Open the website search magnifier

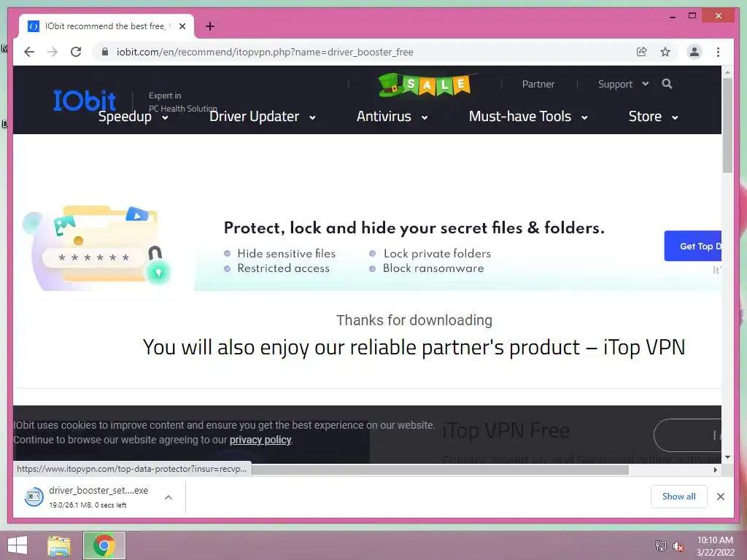point(667,84)
